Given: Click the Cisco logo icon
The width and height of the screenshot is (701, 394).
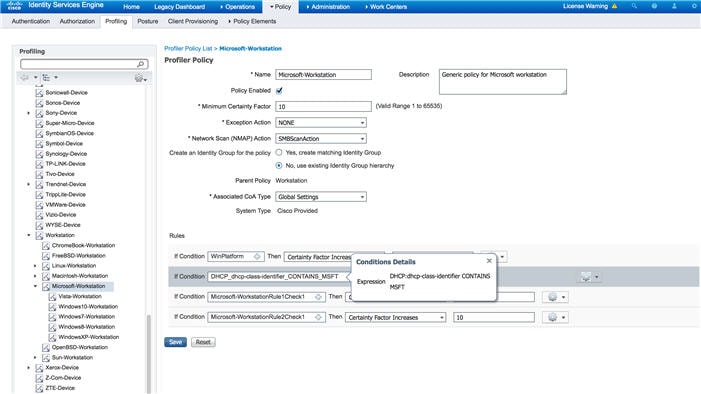Looking at the screenshot, I should (x=14, y=6).
